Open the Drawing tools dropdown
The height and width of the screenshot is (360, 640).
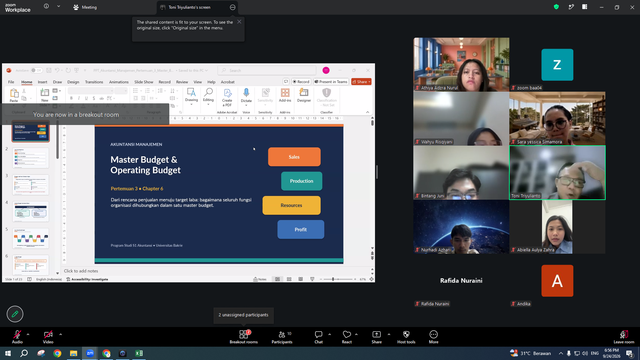coord(191,97)
